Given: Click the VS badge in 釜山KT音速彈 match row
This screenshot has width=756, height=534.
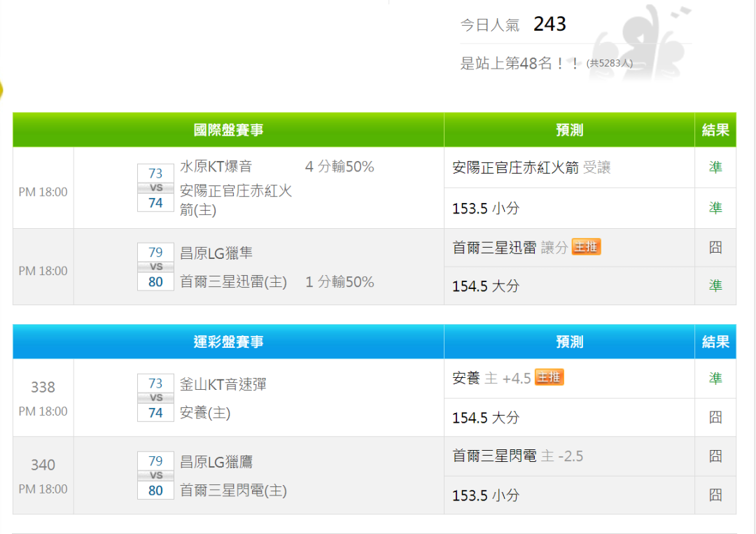Looking at the screenshot, I should click(x=155, y=398).
